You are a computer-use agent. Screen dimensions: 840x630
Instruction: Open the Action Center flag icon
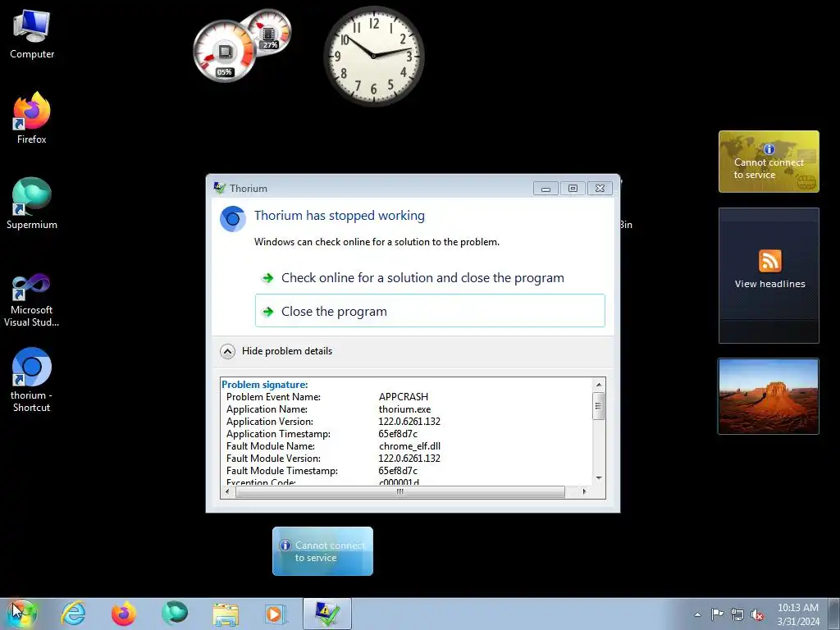(x=717, y=614)
